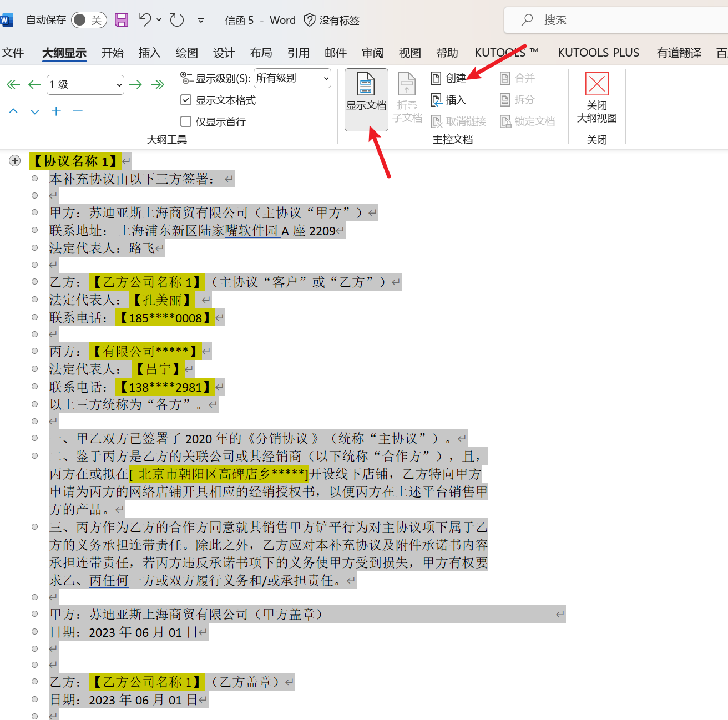Click the move down chevron icon

click(x=35, y=111)
